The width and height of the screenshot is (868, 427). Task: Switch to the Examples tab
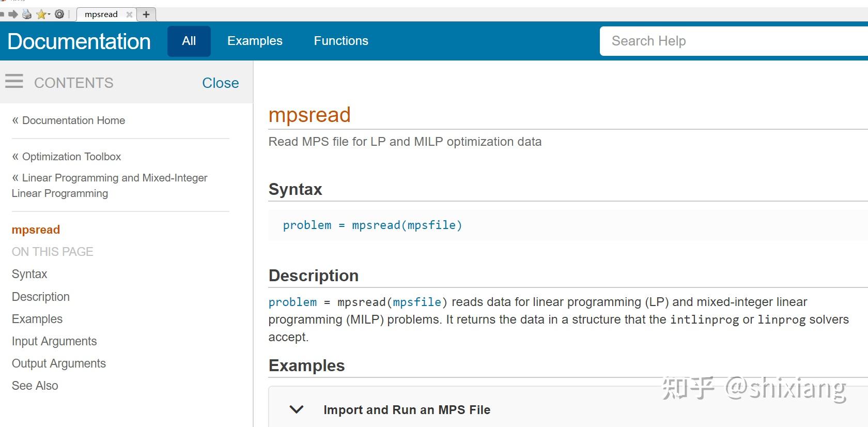[x=255, y=41]
